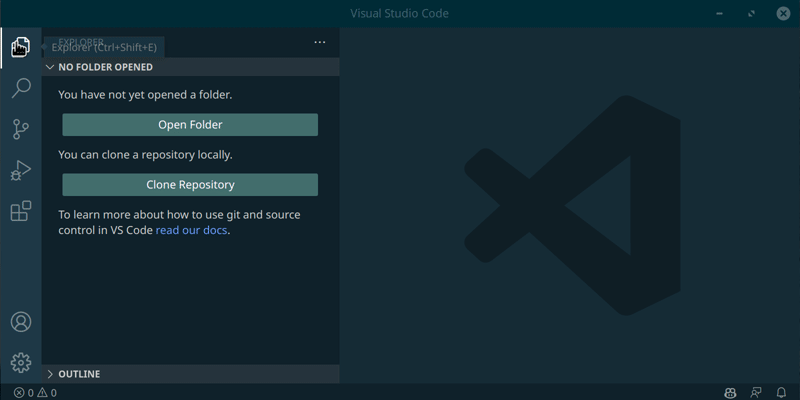Viewport: 800px width, 400px height.
Task: Open the Explorer view in activity bar
Action: tap(20, 48)
